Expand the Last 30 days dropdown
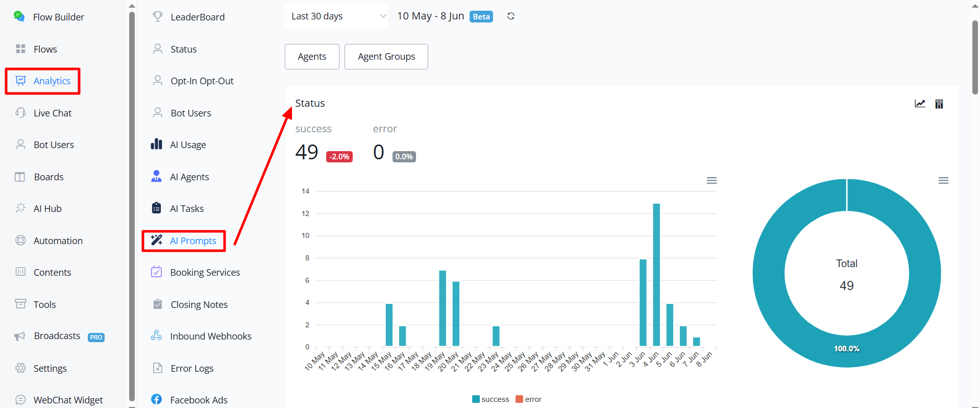Image resolution: width=980 pixels, height=408 pixels. 336,16
